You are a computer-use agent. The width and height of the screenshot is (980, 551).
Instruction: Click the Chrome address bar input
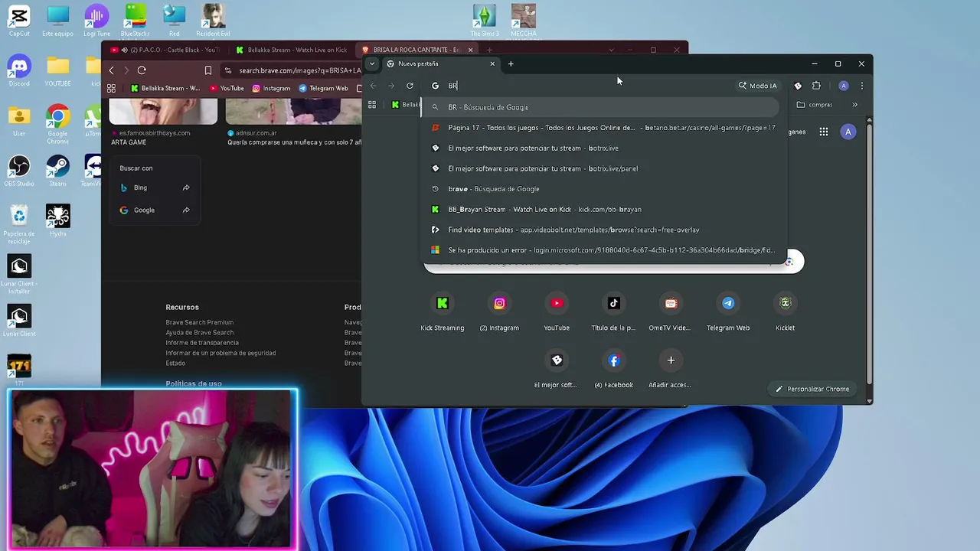coord(590,86)
